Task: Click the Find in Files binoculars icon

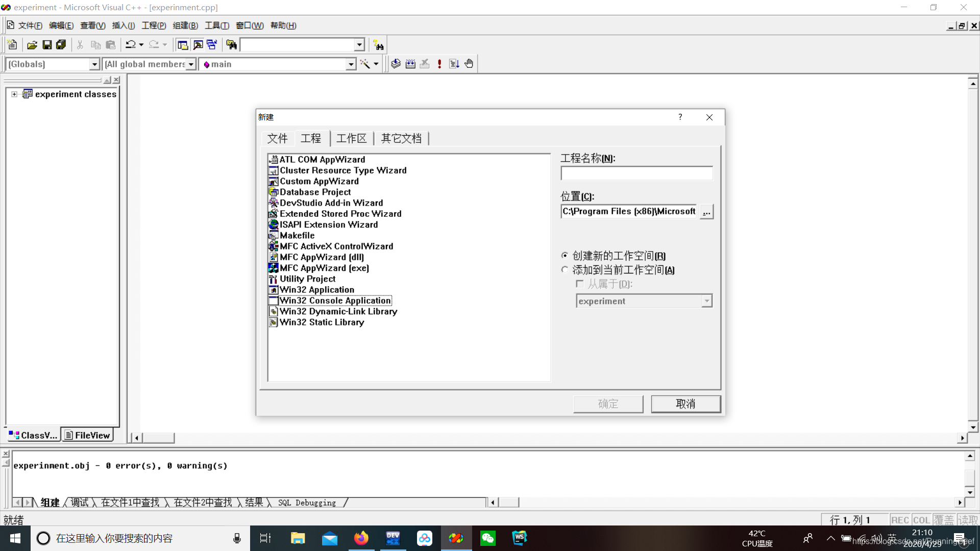Action: pos(231,45)
